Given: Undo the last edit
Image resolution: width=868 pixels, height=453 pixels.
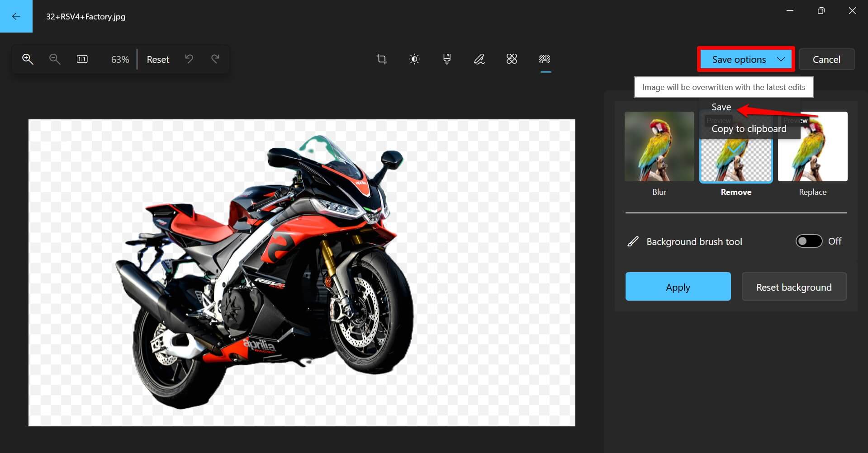Looking at the screenshot, I should click(x=189, y=59).
